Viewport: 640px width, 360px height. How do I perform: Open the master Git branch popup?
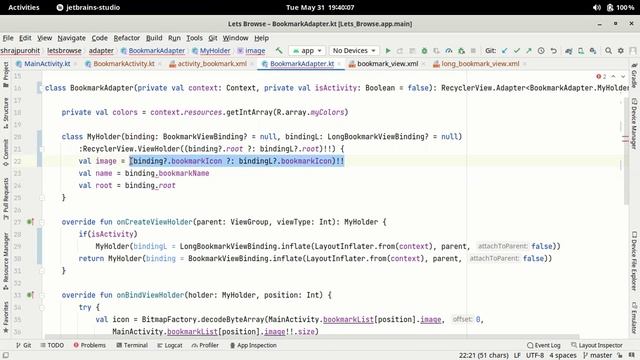click(x=597, y=355)
